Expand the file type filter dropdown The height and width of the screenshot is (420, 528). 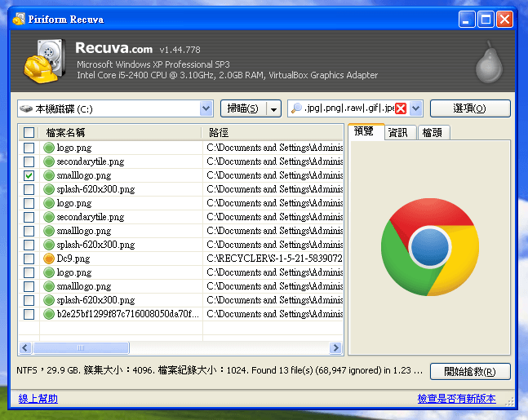416,108
